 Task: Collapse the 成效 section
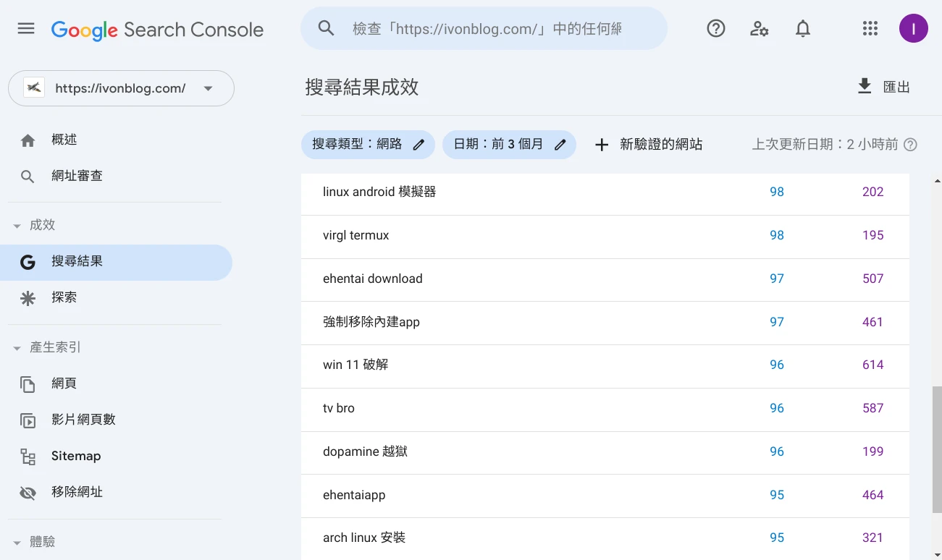(17, 226)
